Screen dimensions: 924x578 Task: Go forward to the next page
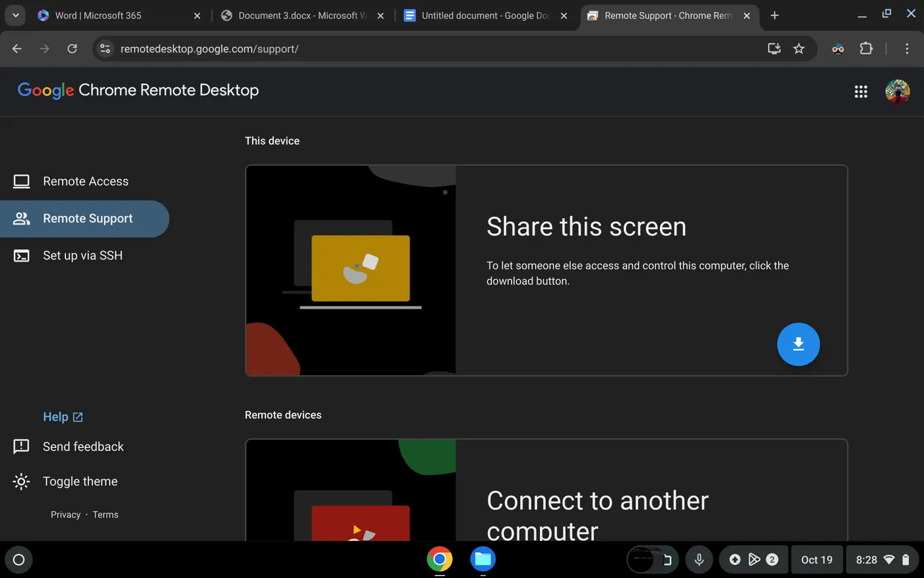coord(44,48)
